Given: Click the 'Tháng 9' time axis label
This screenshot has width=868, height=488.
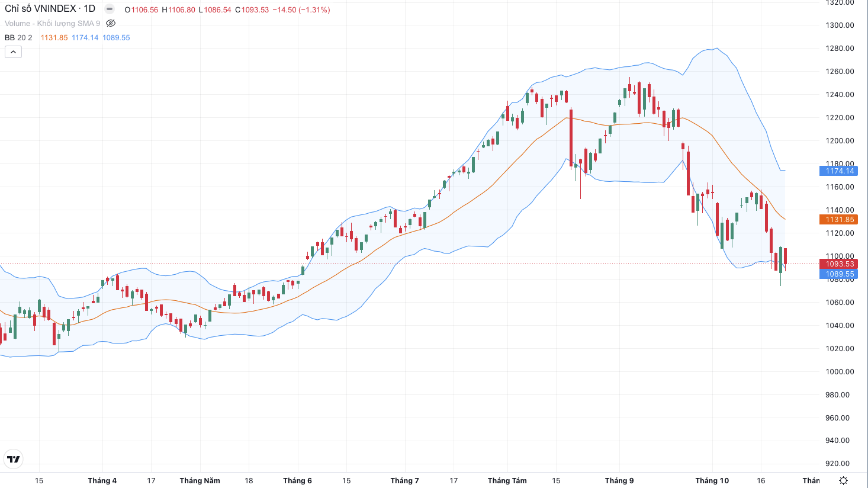Looking at the screenshot, I should [x=619, y=480].
